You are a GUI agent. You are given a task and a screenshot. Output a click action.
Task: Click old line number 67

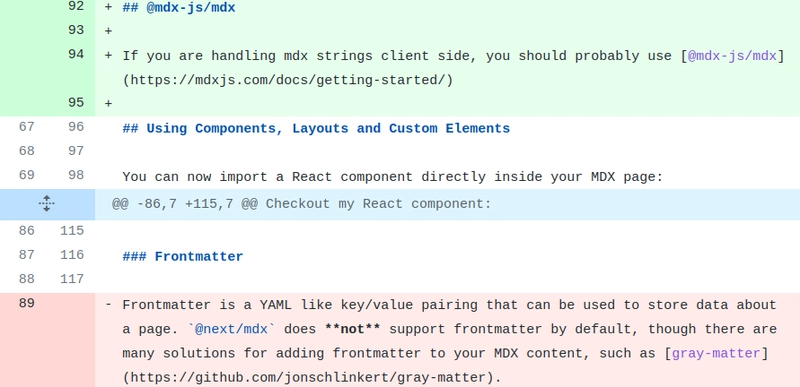27,126
